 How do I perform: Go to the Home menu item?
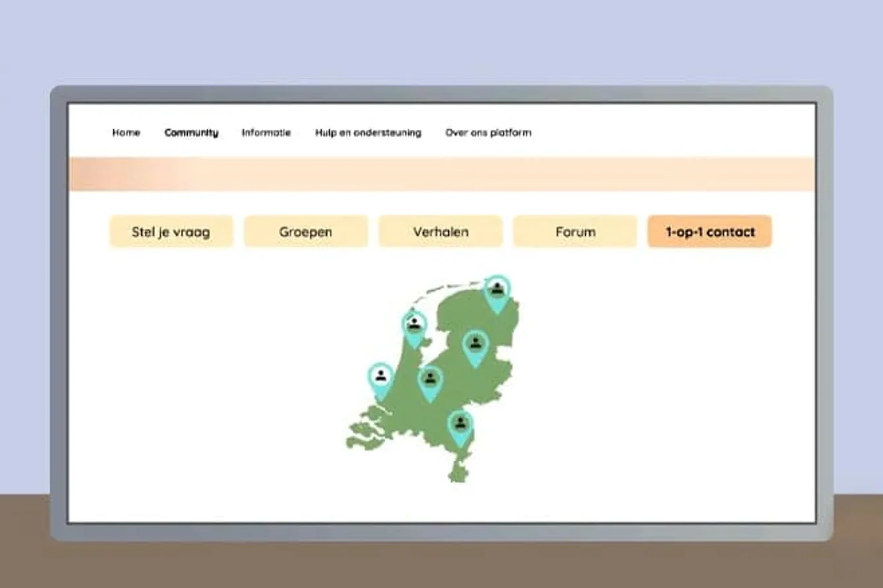(126, 132)
